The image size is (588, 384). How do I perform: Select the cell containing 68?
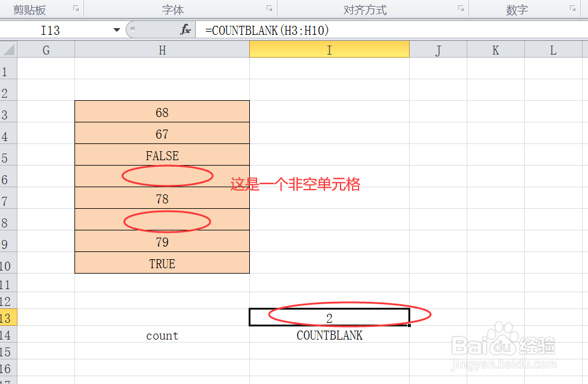pyautogui.click(x=162, y=112)
